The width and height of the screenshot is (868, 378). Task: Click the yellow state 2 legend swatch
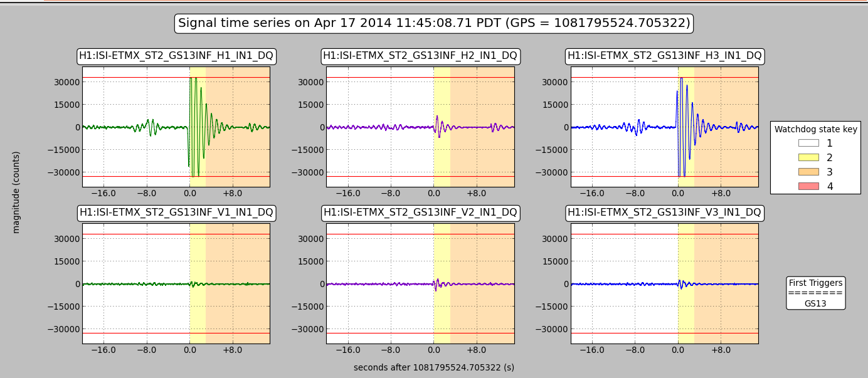pyautogui.click(x=808, y=157)
